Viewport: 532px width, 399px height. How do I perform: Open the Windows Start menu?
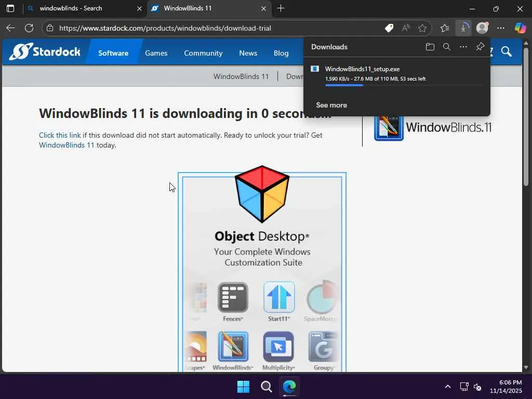pyautogui.click(x=243, y=387)
